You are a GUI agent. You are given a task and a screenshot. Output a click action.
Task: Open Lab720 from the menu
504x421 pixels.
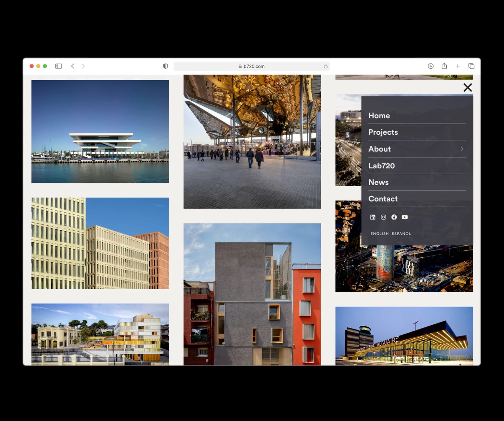pos(381,166)
